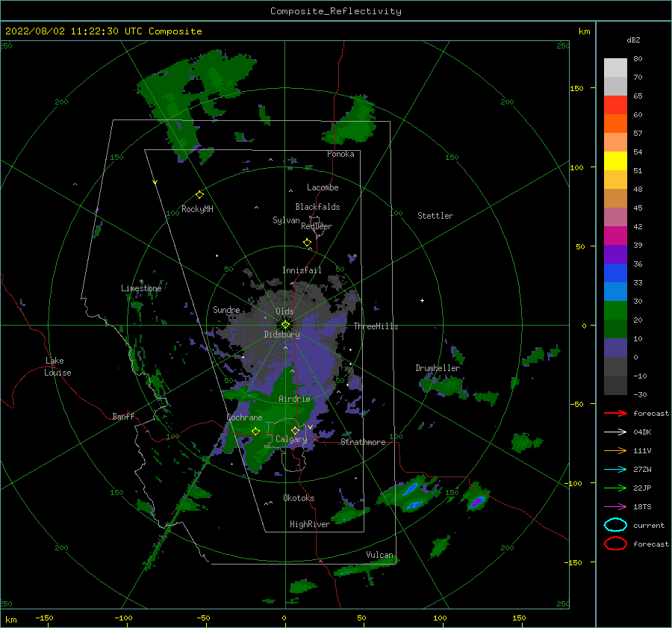The image size is (672, 628).
Task: Click the white 04DK arrow icon
Action: coord(615,432)
